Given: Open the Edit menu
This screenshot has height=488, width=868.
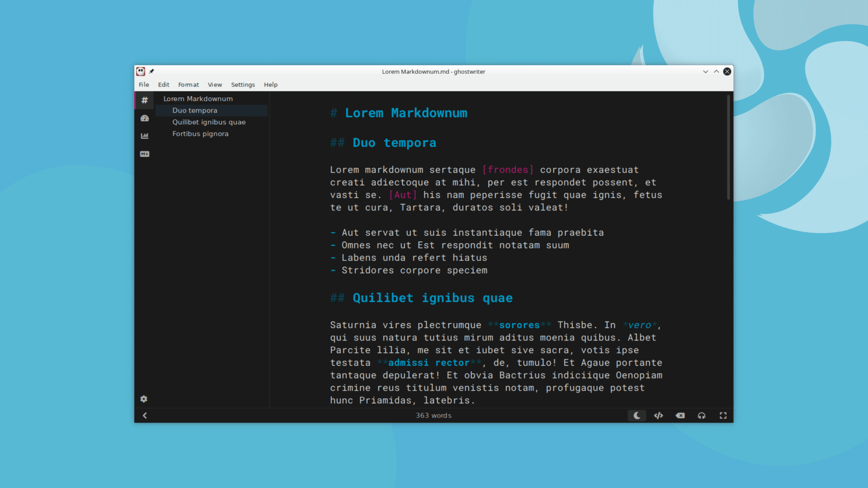Looking at the screenshot, I should click(x=163, y=85).
